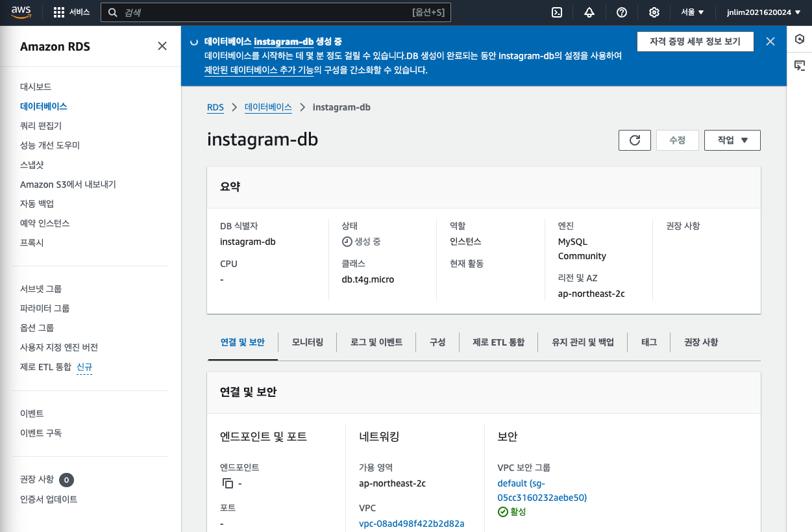This screenshot has width=812, height=532.
Task: Open 인증서 업데이트 in the sidebar
Action: 49,500
